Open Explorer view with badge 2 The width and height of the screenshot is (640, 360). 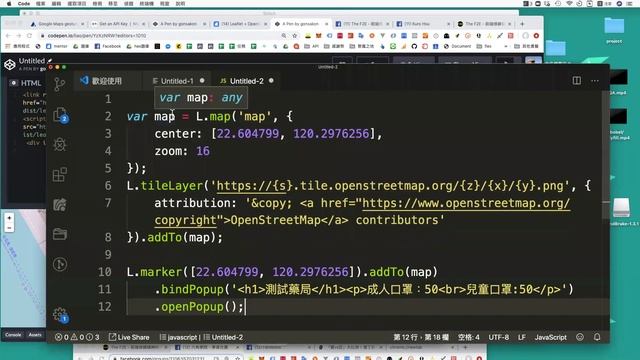(60, 115)
